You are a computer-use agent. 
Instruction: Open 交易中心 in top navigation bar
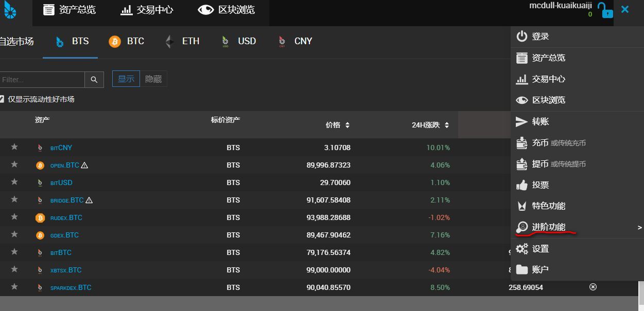[147, 10]
